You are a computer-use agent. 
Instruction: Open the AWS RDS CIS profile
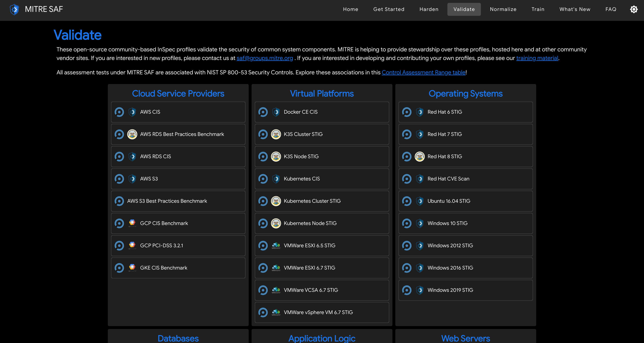click(x=178, y=157)
